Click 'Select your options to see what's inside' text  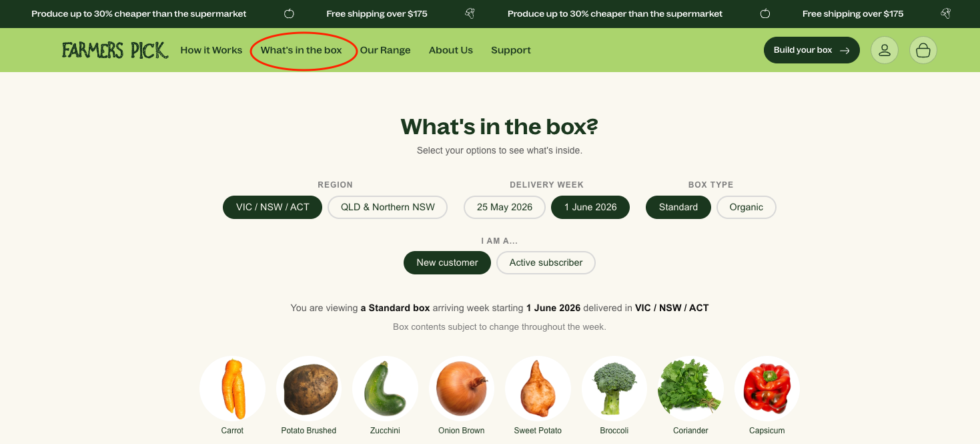[x=500, y=150]
